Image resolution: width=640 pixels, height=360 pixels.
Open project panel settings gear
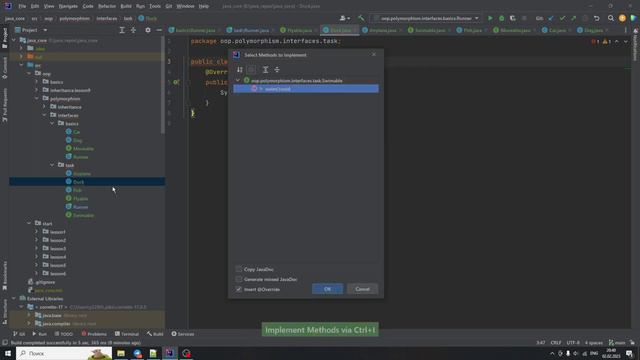(148, 30)
